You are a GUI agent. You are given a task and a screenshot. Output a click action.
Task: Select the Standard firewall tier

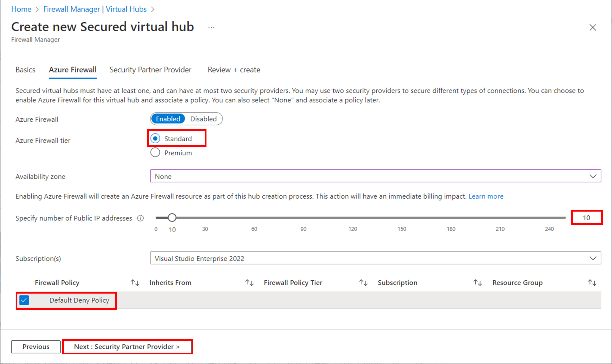pos(155,138)
